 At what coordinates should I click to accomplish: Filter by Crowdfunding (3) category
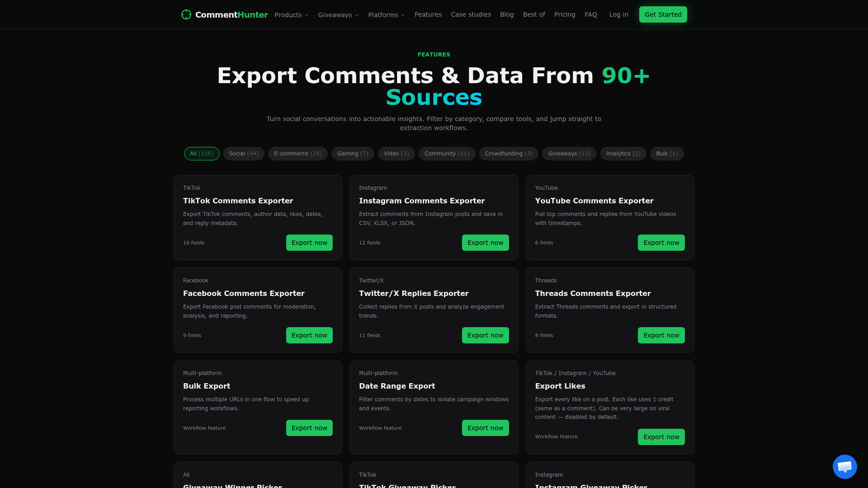tap(509, 154)
